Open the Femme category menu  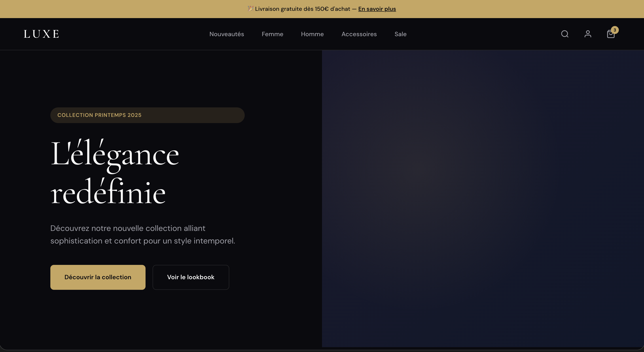[272, 34]
